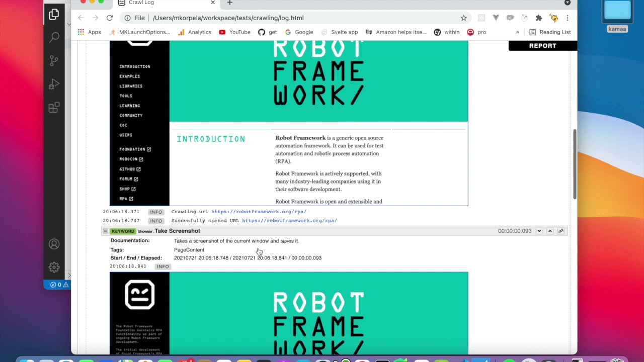Collapse all under Take Screenshot keyword
The image size is (644, 362).
pos(550,231)
